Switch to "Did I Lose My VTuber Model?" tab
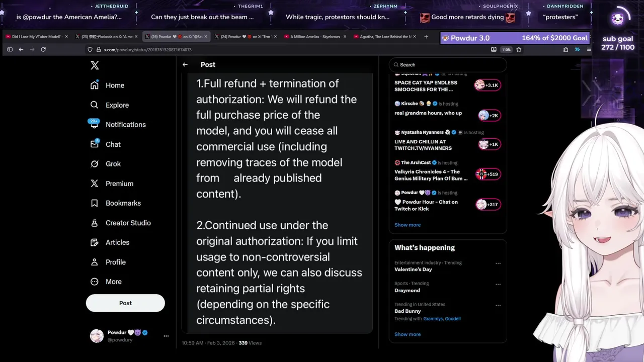The height and width of the screenshot is (362, 644). tap(36, 37)
